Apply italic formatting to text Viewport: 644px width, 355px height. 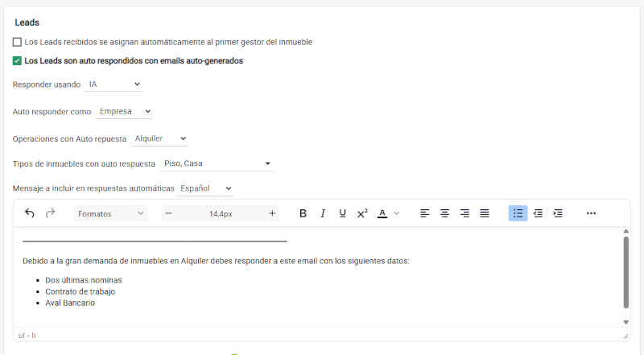tap(323, 213)
